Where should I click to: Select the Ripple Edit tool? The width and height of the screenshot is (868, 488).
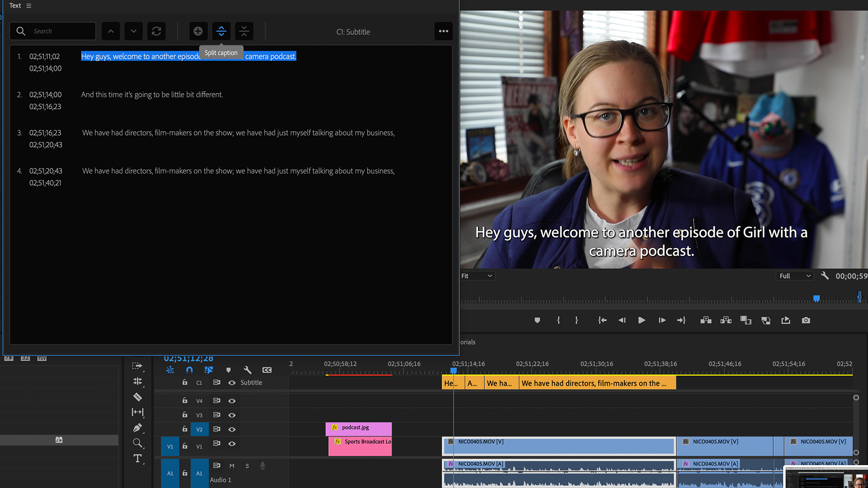click(x=137, y=381)
